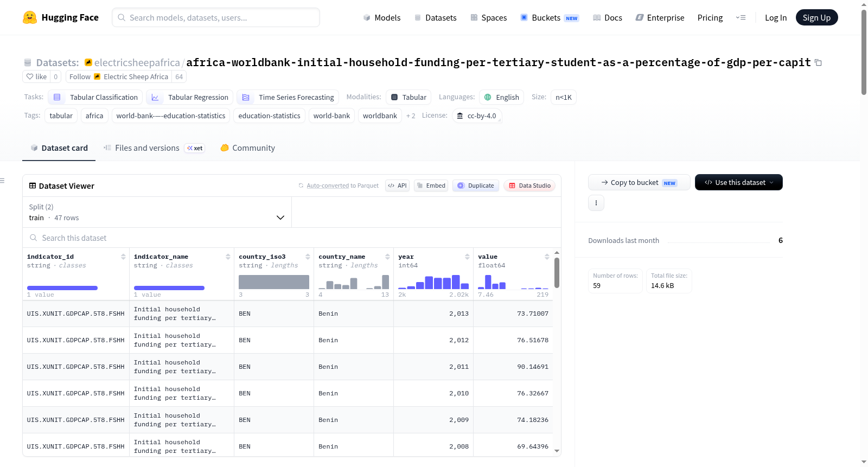This screenshot has width=868, height=467.
Task: Click the like count 0
Action: [55, 76]
